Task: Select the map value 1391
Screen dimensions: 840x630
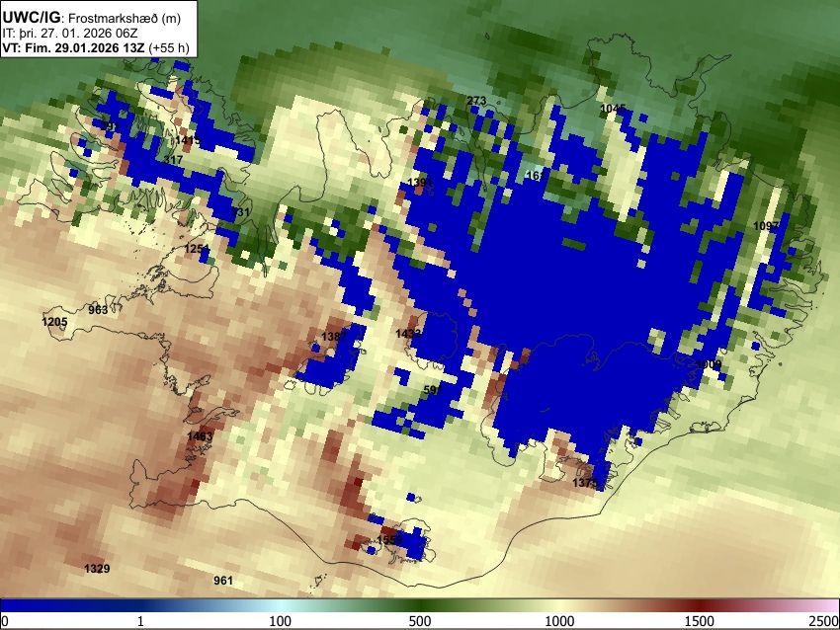Action: [x=420, y=183]
